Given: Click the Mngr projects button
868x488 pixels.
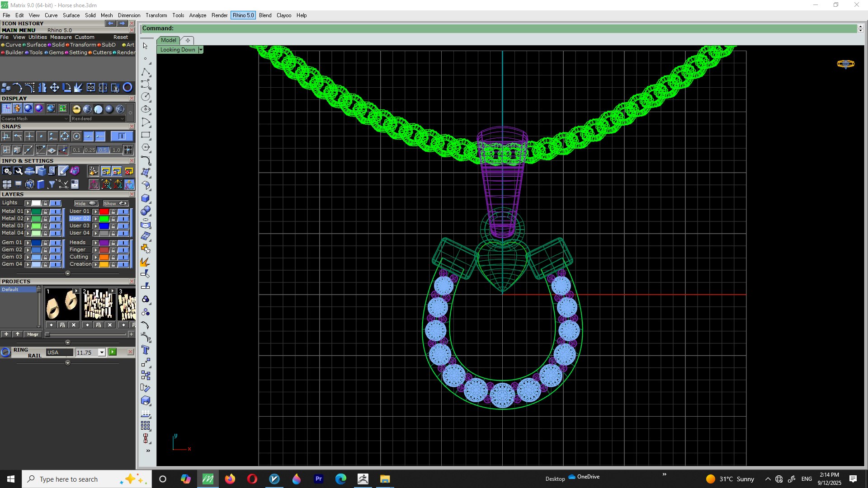Looking at the screenshot, I should (33, 334).
